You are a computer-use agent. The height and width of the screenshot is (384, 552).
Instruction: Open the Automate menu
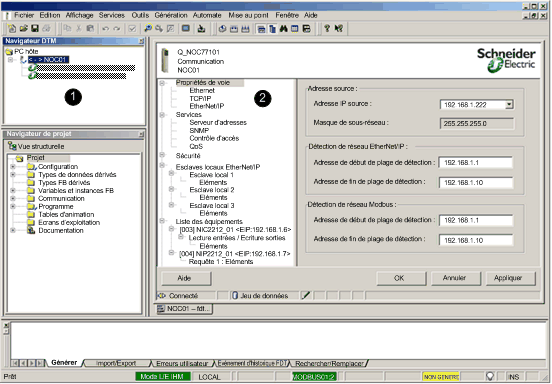click(207, 15)
